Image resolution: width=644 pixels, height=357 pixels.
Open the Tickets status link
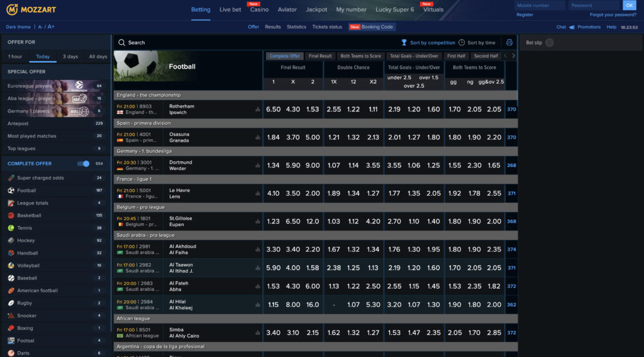coord(327,27)
